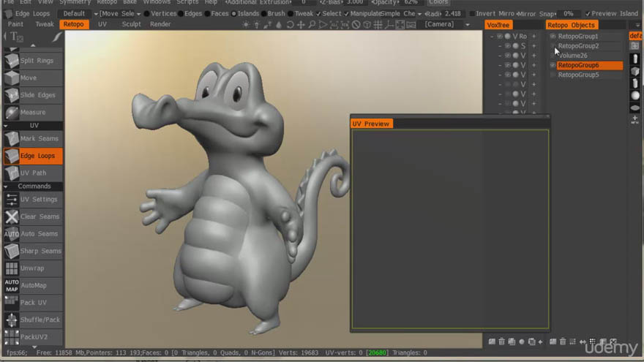
Task: Open the Default preset dropdown
Action: pyautogui.click(x=78, y=14)
